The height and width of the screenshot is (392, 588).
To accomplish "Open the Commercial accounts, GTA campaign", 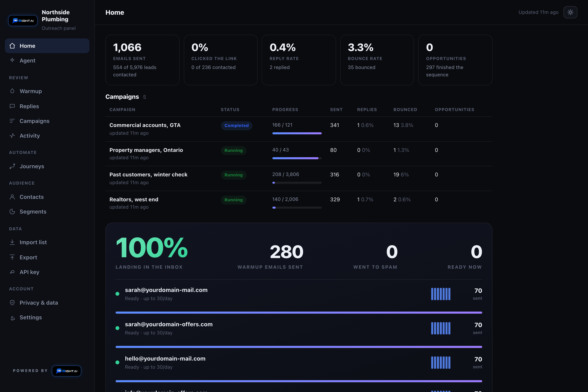I will click(145, 125).
